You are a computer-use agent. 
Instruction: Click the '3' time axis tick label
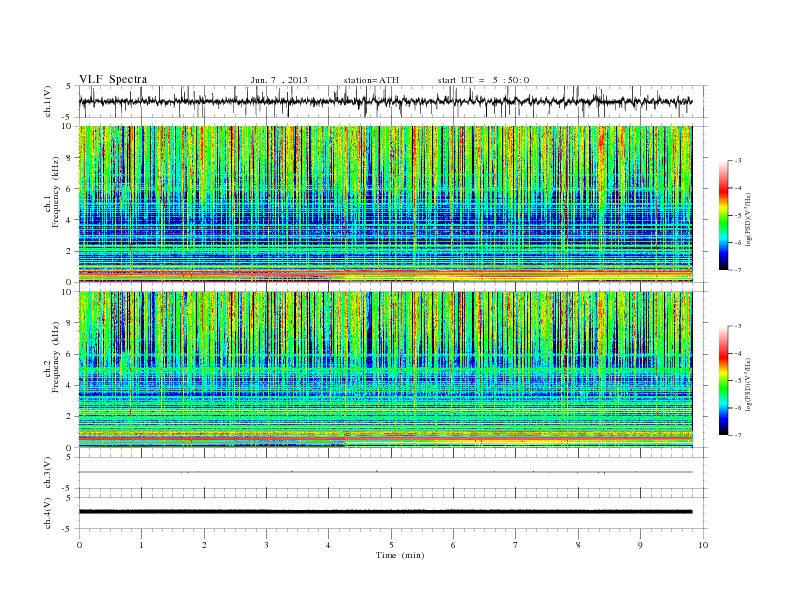(266, 545)
